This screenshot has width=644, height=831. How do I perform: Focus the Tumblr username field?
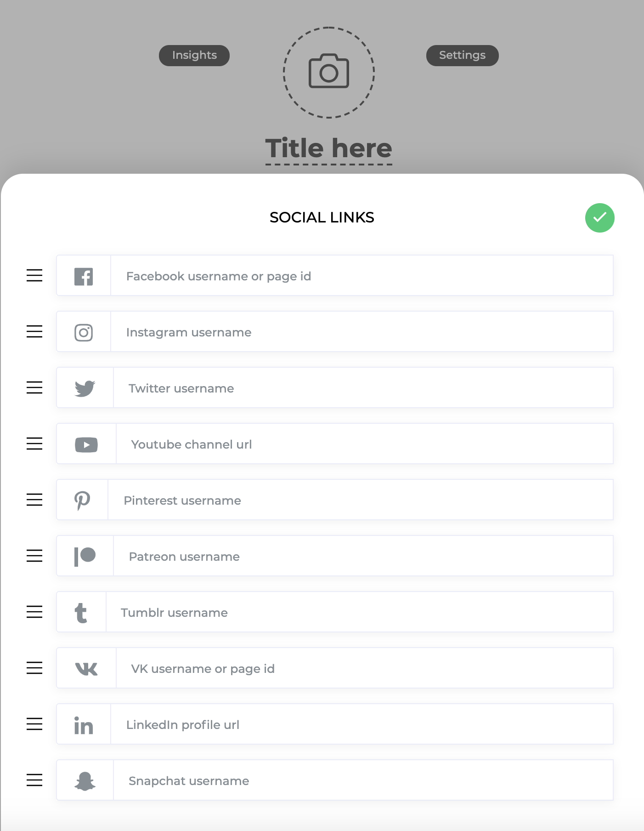[x=360, y=612]
